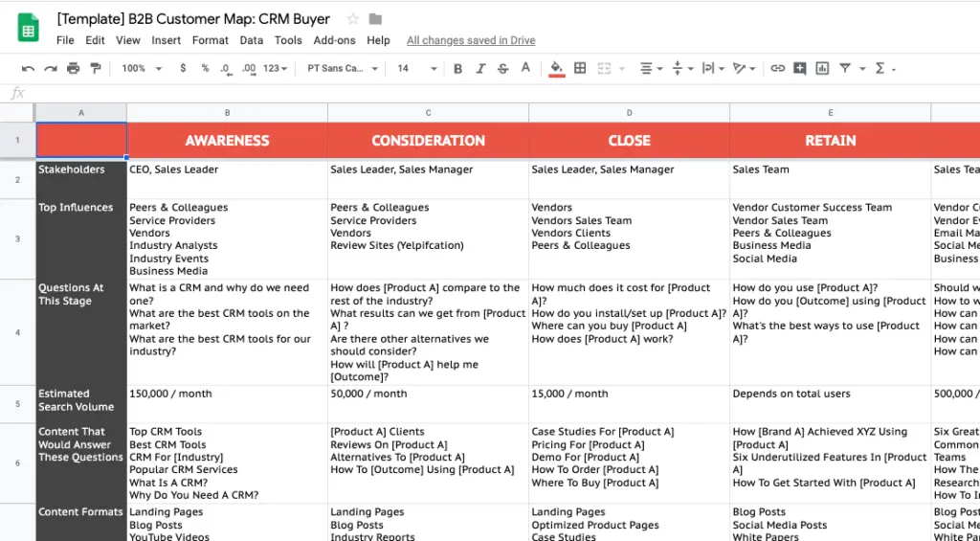Click All changes saved in Drive link
Image resolution: width=980 pixels, height=541 pixels.
click(x=471, y=40)
